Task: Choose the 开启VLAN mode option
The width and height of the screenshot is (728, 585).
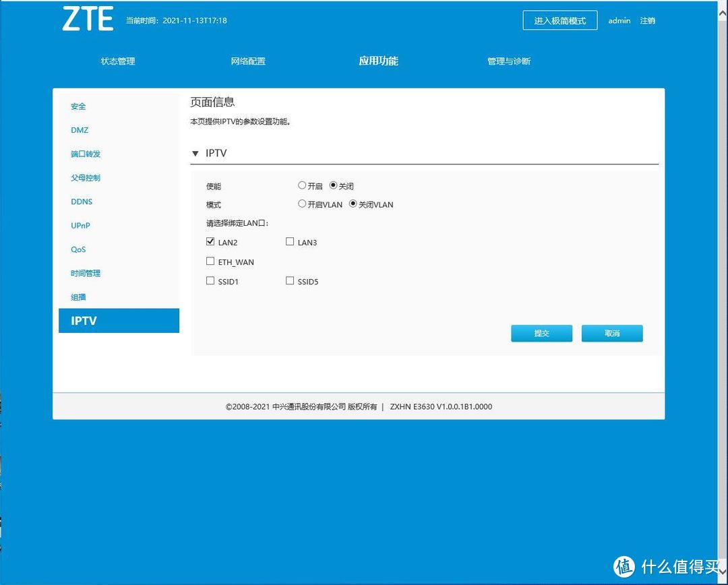Action: (x=302, y=204)
